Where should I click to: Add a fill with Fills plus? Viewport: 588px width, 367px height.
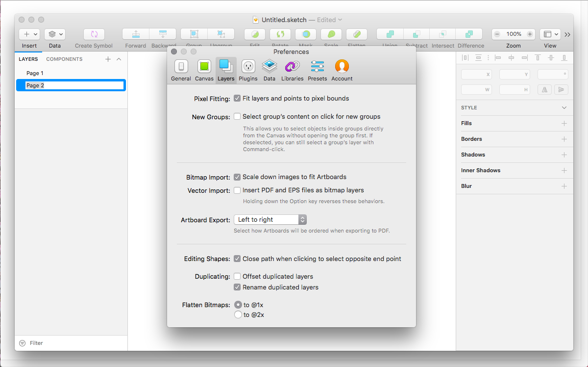coord(564,123)
